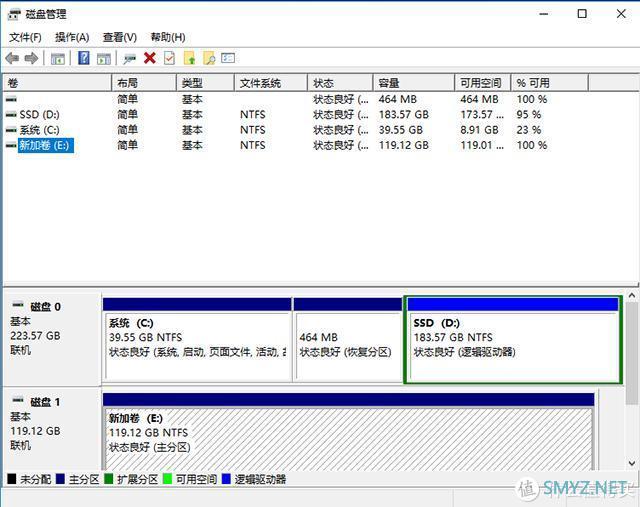Click the Forward arrow toolbar icon

(31, 59)
